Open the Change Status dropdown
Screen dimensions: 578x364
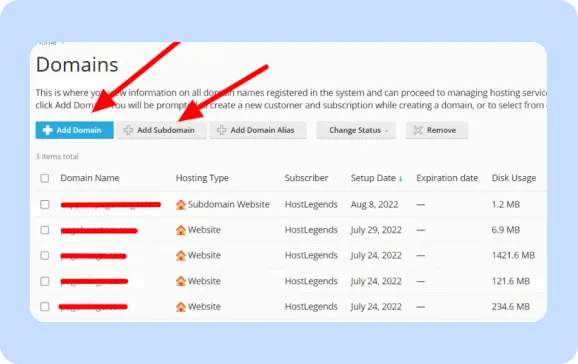tap(356, 130)
